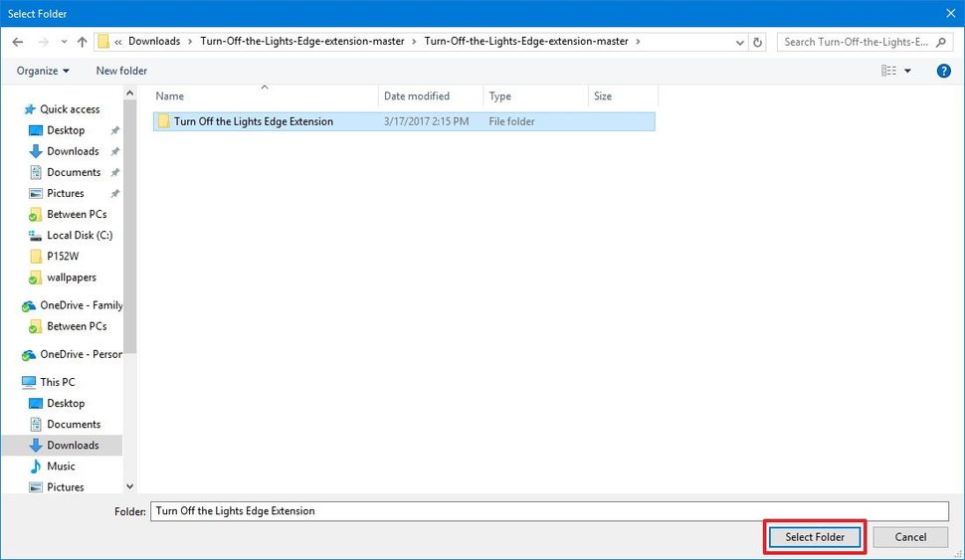The height and width of the screenshot is (560, 965).
Task: Select Music in This PC tree
Action: 61,466
